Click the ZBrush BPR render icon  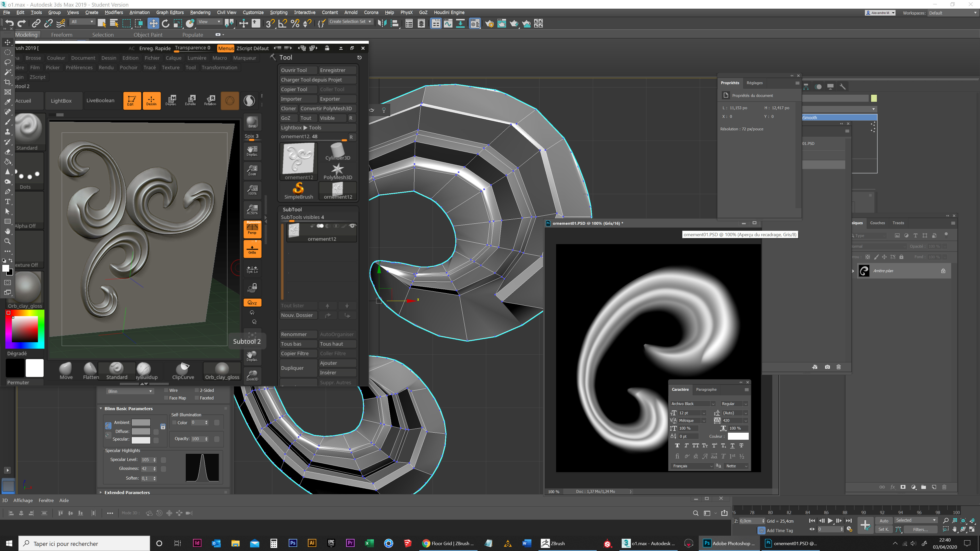[x=252, y=122]
